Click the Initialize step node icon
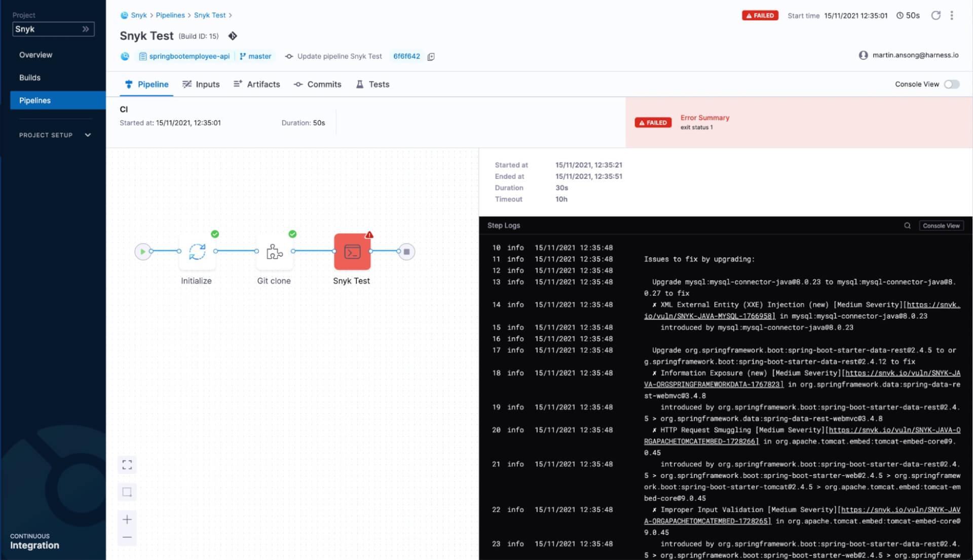 (197, 251)
